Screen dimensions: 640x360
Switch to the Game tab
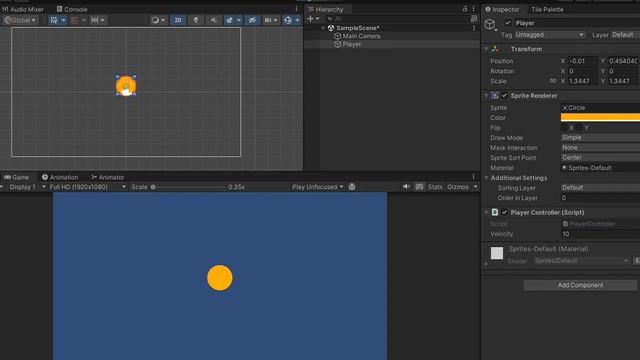pos(16,177)
